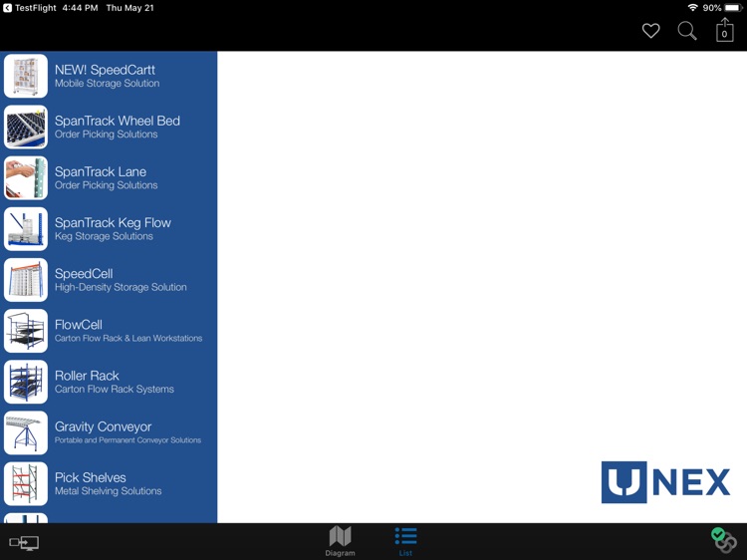Tap the Wi-Fi status icon
This screenshot has width=747, height=560.
pos(692,8)
